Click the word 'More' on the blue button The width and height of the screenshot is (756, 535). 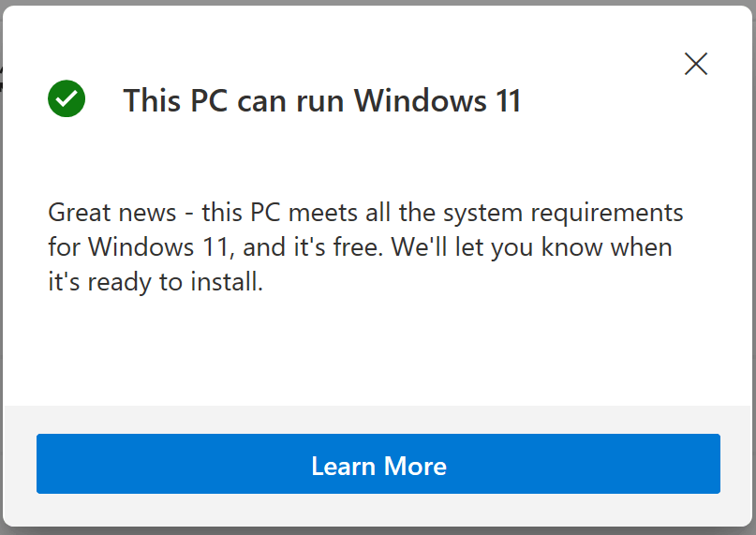[415, 466]
